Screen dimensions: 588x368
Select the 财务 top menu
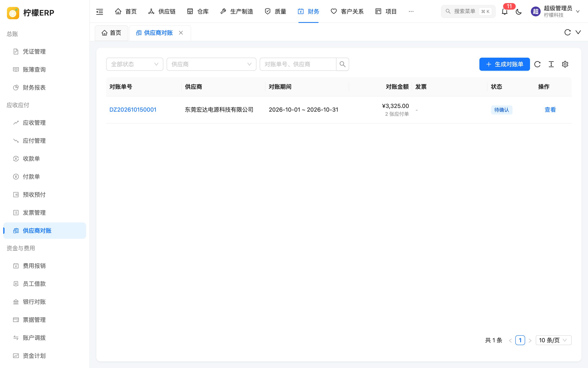tap(308, 11)
